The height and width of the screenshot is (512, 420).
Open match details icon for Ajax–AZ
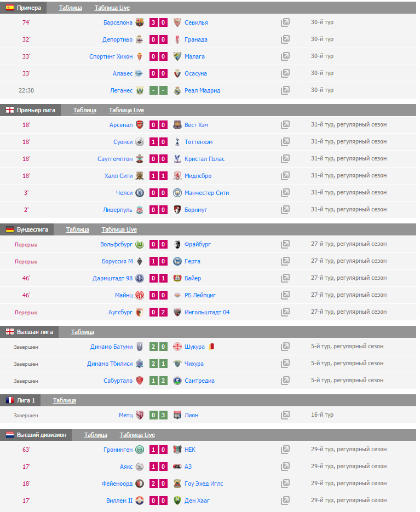click(x=285, y=467)
